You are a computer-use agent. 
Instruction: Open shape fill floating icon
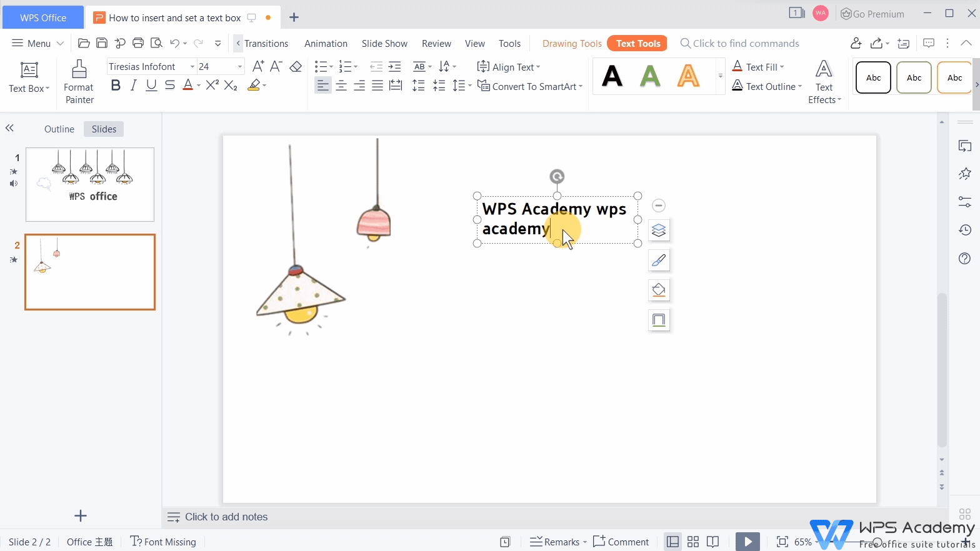(x=659, y=290)
